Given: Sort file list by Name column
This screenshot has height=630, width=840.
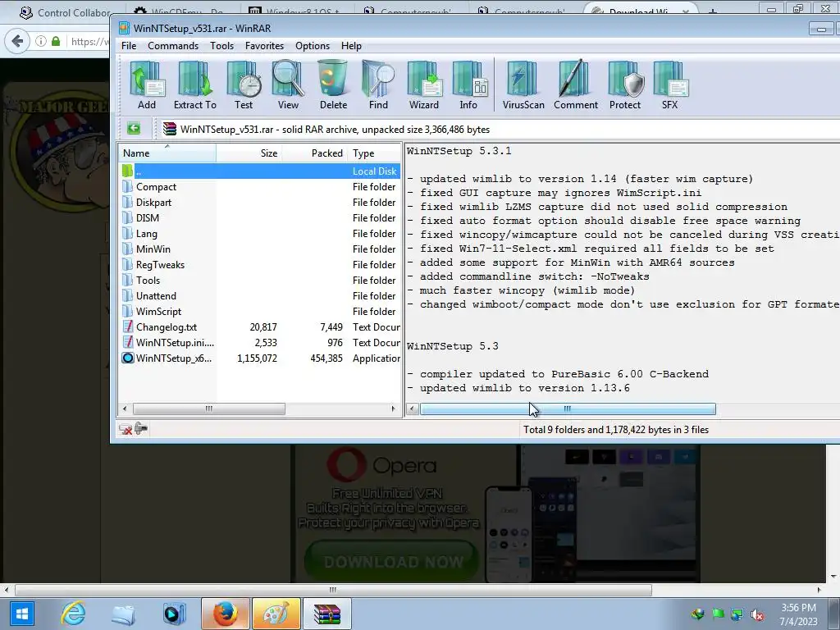Looking at the screenshot, I should (167, 153).
